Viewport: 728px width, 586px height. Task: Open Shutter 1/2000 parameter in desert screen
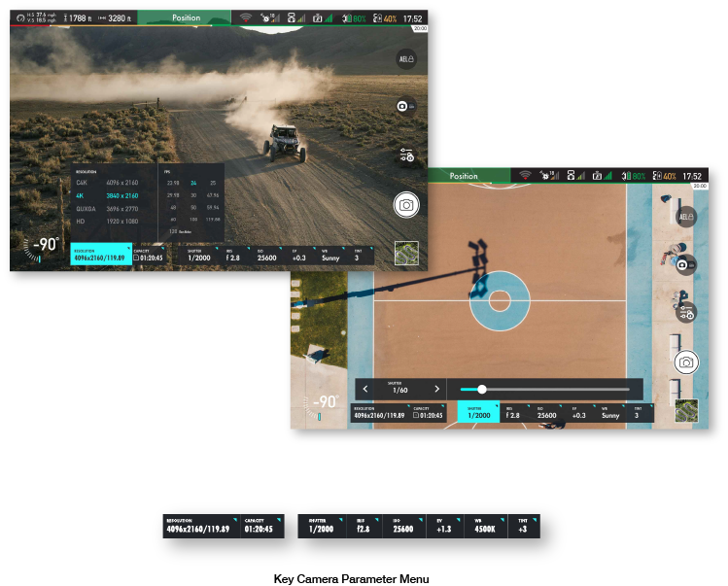199,256
